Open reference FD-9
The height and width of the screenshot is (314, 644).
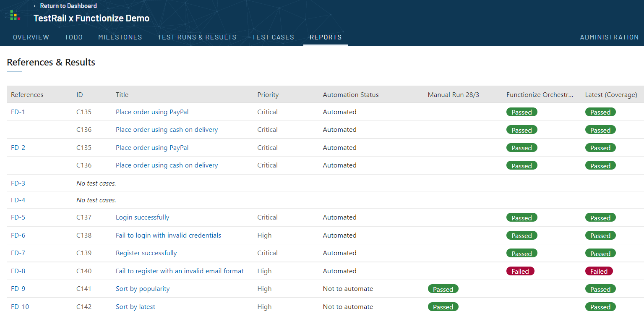(x=18, y=289)
